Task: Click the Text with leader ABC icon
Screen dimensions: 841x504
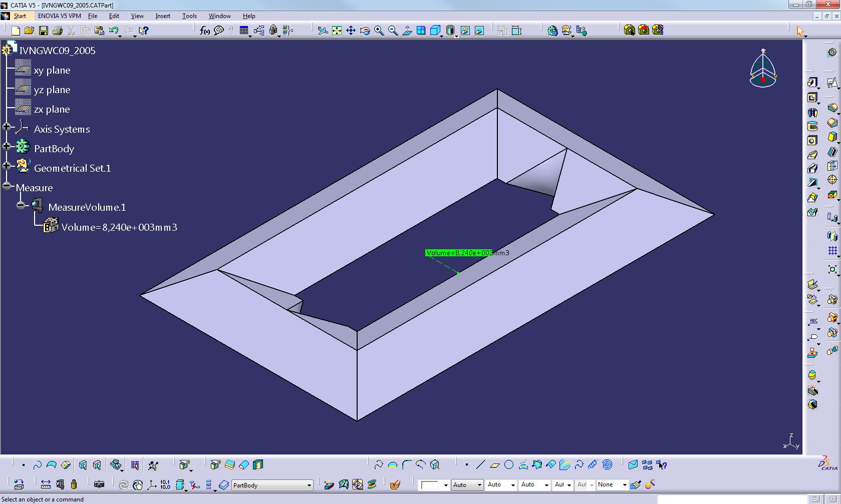Action: tap(813, 321)
